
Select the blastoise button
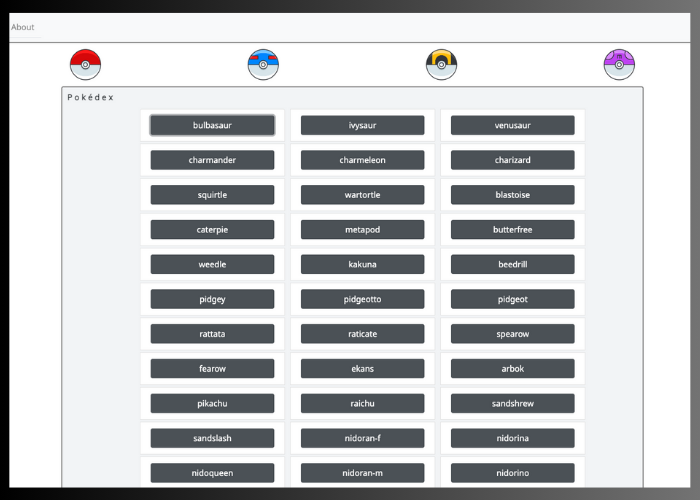(x=512, y=195)
